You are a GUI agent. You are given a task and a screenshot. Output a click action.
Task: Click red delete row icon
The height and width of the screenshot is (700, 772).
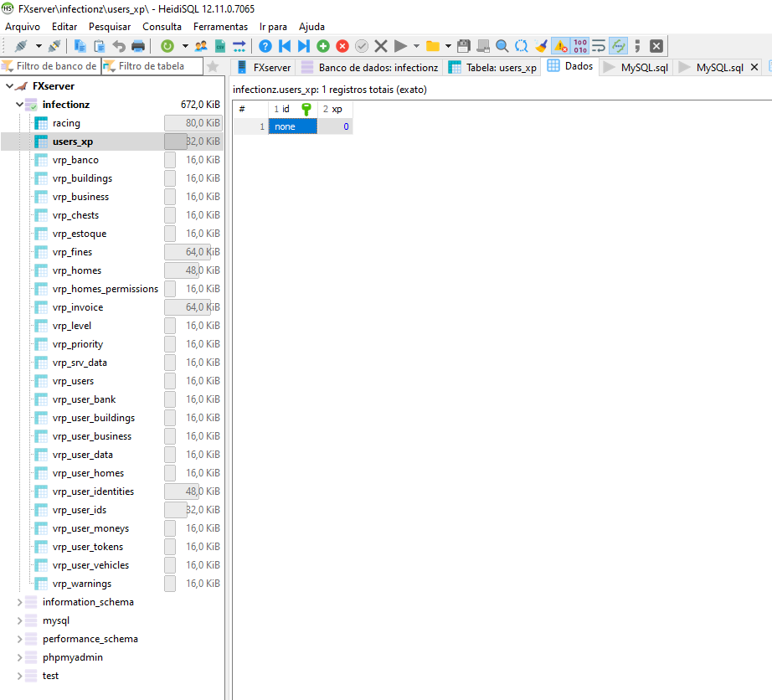tap(342, 46)
